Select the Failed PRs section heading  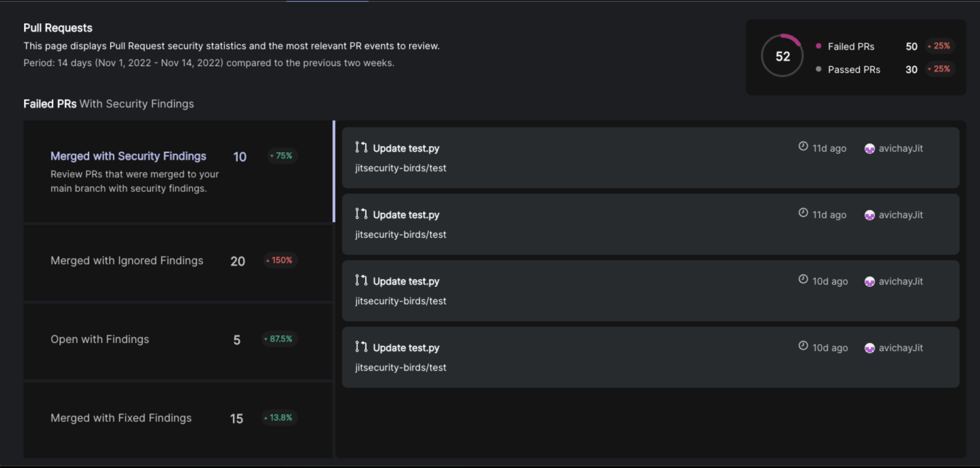click(x=109, y=103)
